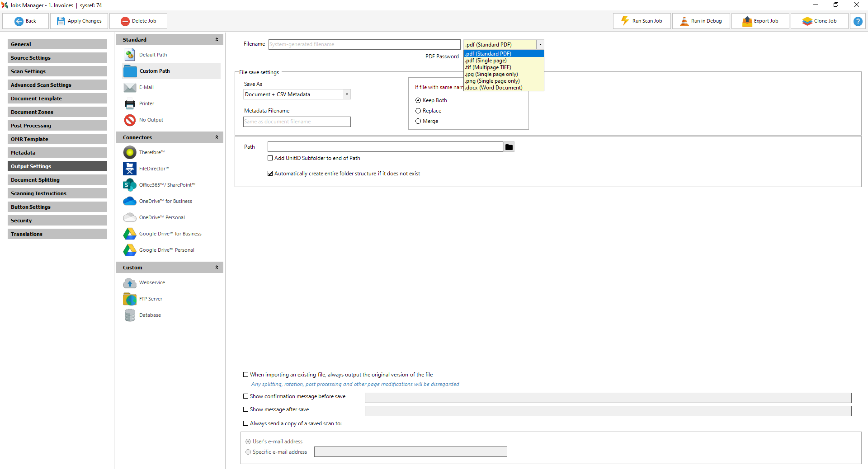
Task: Select the Database output icon
Action: [x=130, y=315]
